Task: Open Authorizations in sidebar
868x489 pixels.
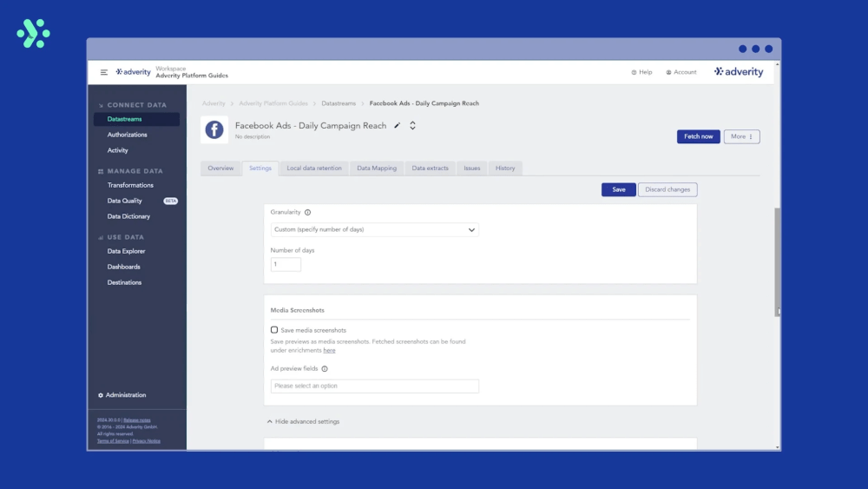Action: pyautogui.click(x=128, y=135)
